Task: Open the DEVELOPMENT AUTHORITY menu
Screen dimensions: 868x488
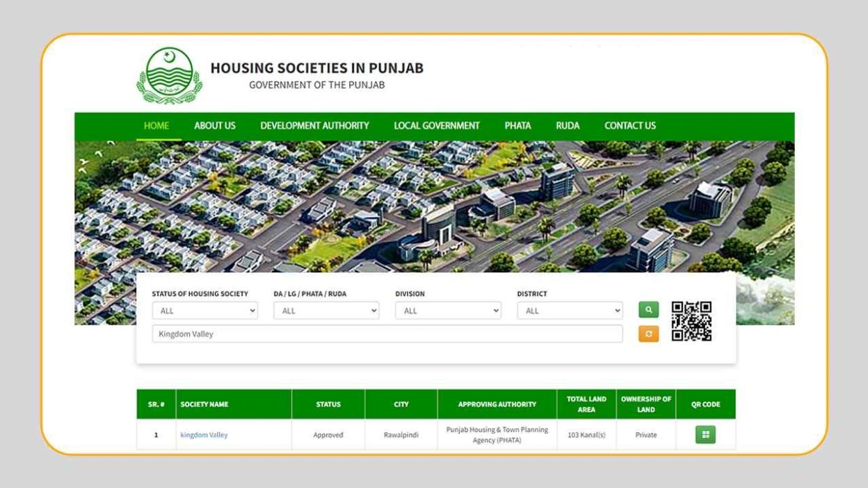Action: point(314,126)
